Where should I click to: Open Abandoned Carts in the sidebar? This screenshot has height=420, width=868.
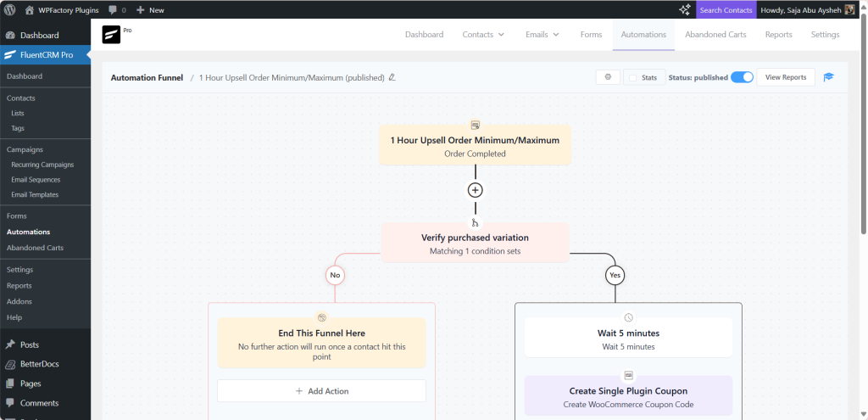pyautogui.click(x=35, y=248)
